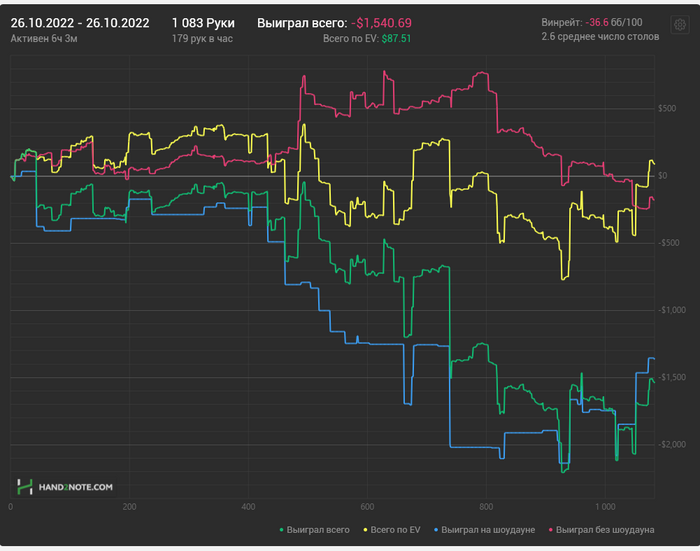Click the 600 x-axis label
Screen dimensions: 700x551
coord(367,507)
